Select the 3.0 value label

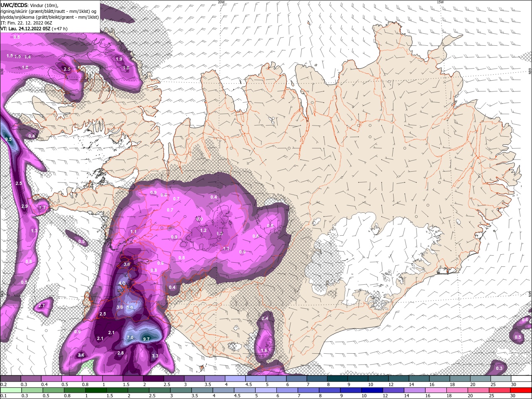pos(127,264)
